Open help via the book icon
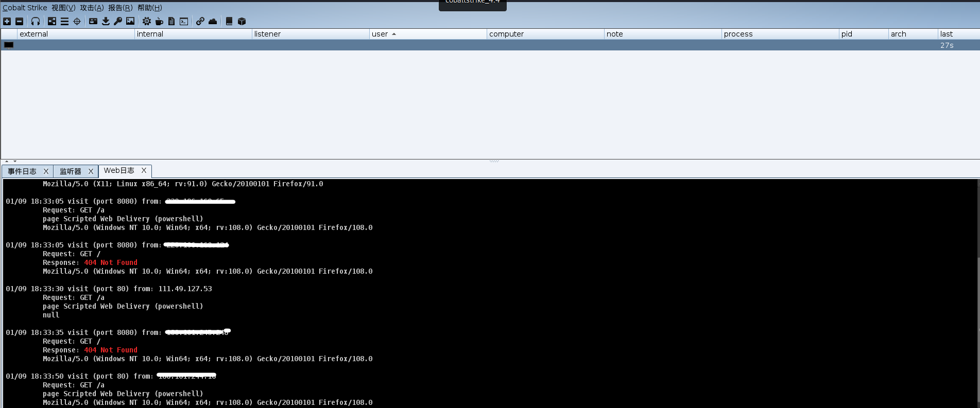Image resolution: width=980 pixels, height=408 pixels. click(229, 21)
